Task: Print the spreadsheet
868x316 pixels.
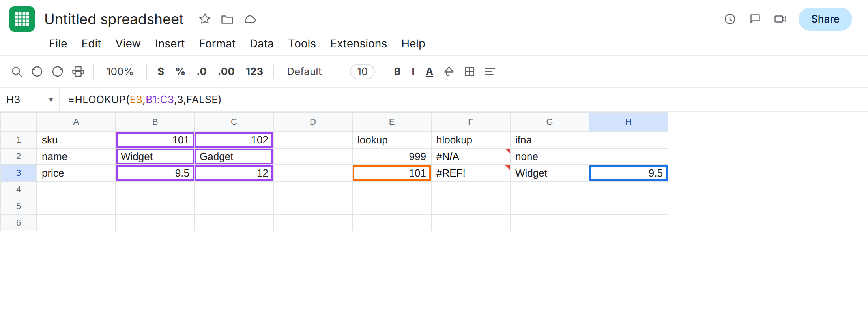Action: 78,71
